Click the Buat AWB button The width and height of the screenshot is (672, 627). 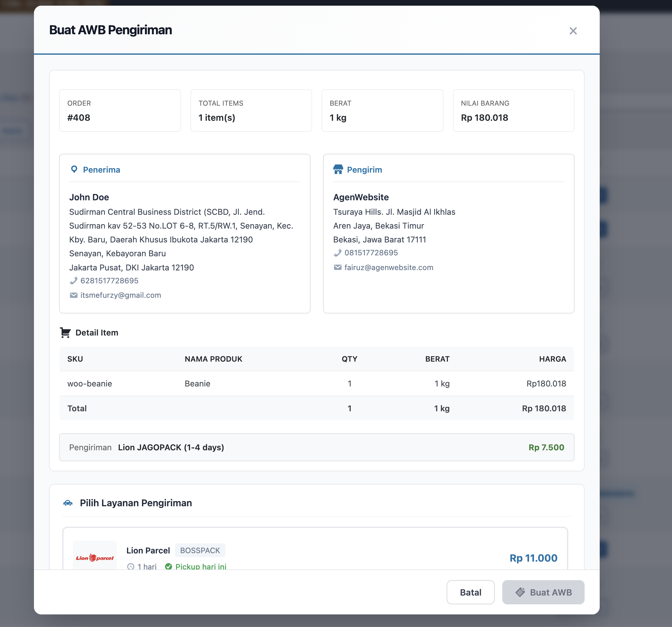(x=543, y=592)
